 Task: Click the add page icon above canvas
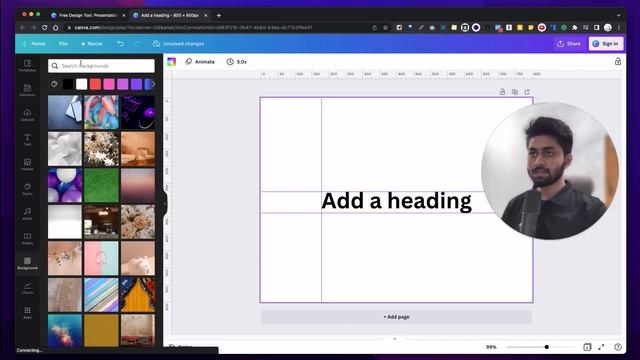coord(527,92)
